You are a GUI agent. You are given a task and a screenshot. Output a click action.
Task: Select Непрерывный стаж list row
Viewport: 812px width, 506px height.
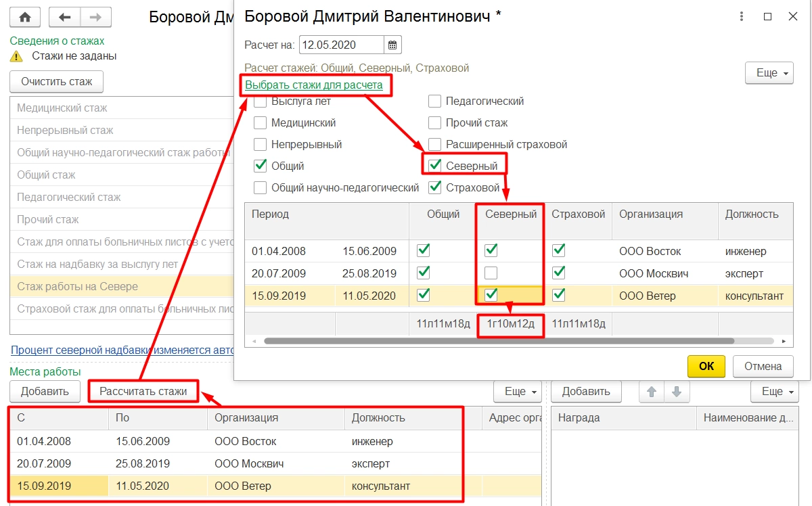122,131
